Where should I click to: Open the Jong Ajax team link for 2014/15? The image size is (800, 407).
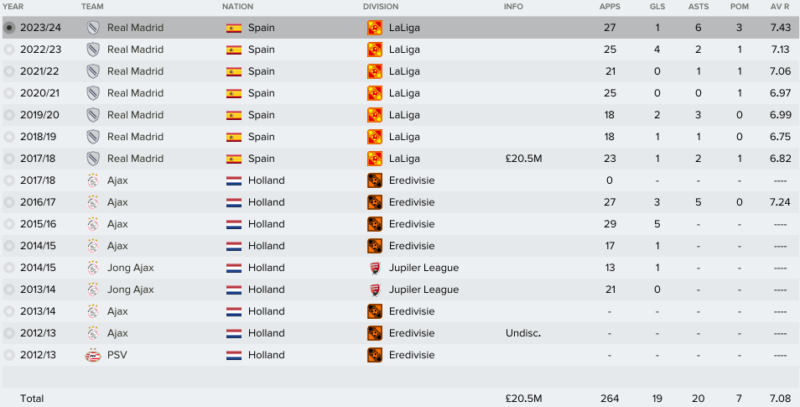131,267
